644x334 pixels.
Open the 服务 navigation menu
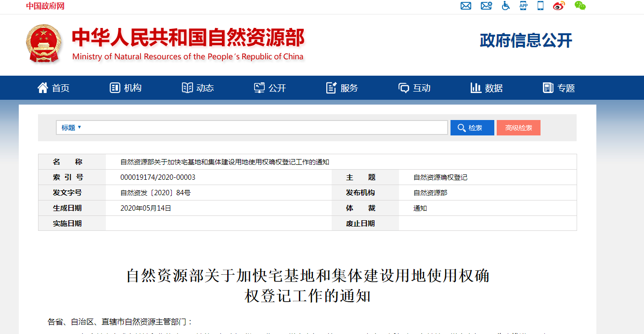342,88
